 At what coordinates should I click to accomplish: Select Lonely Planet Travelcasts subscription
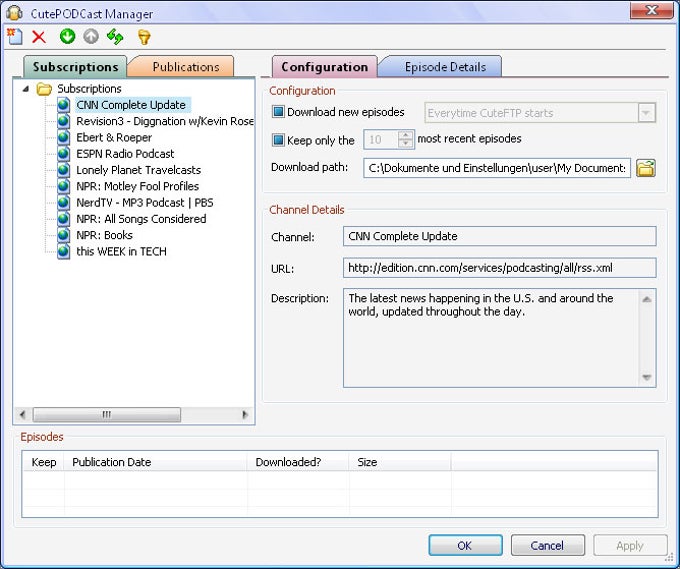pyautogui.click(x=138, y=170)
